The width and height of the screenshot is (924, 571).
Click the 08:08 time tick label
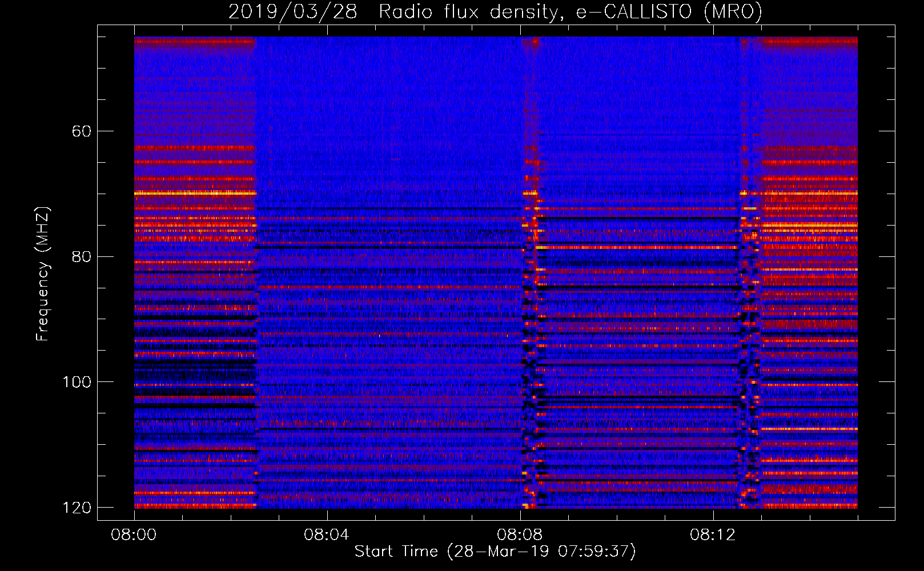pos(520,535)
